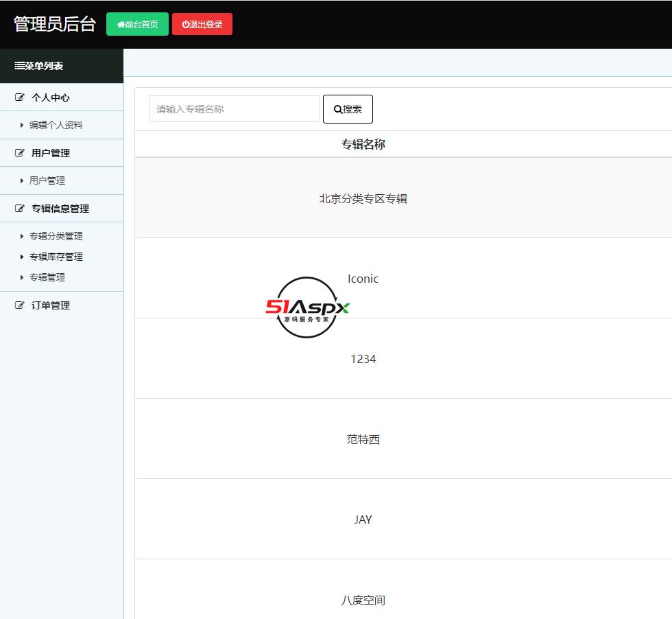Select the 订单管理 menu section
The image size is (672, 619).
pyautogui.click(x=51, y=305)
